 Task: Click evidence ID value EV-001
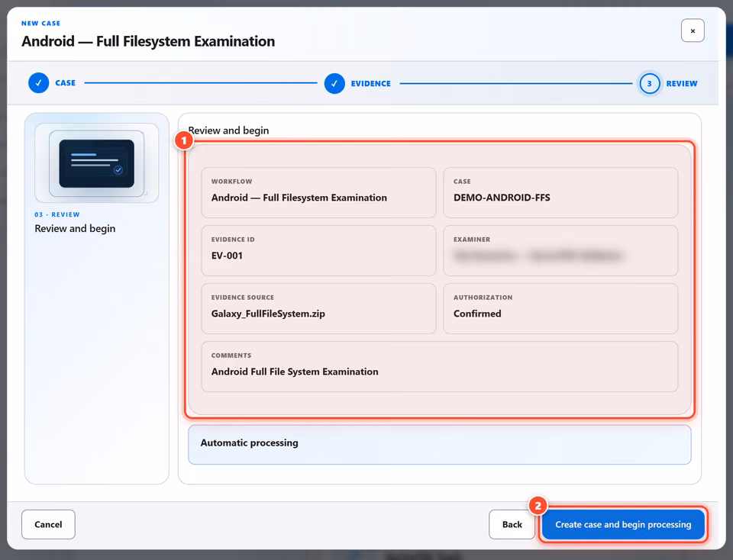point(227,256)
